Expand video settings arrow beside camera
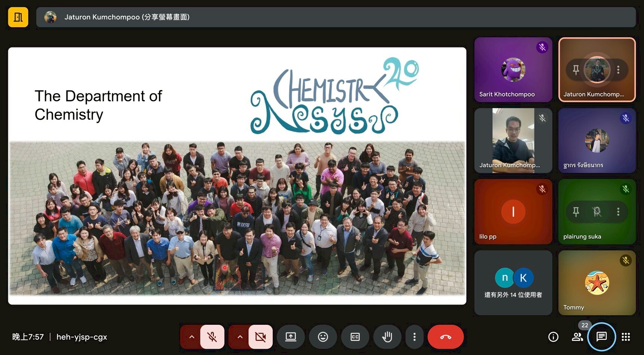 click(x=240, y=337)
